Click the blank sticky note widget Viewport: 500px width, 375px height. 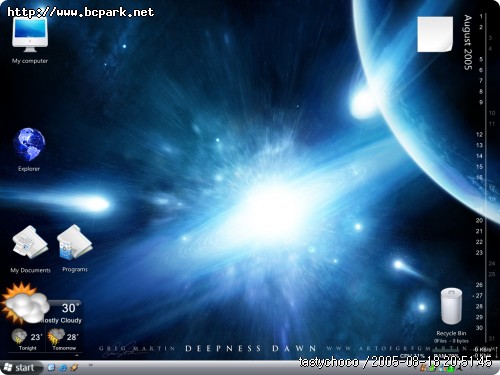coord(435,34)
